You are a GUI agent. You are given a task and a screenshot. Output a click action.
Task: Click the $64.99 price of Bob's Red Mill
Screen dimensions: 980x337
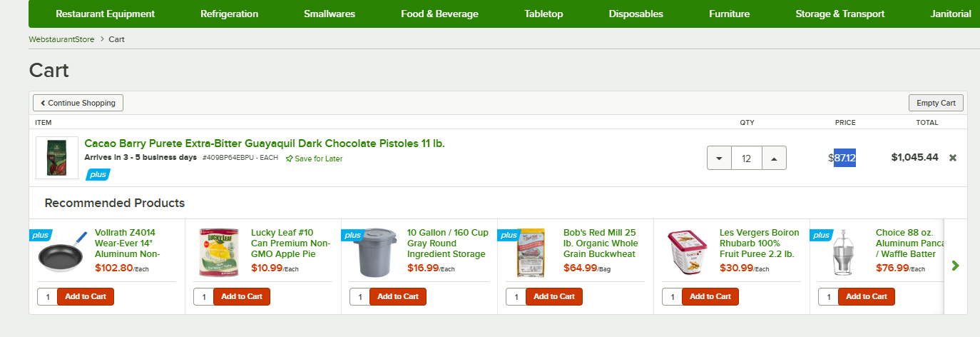580,268
